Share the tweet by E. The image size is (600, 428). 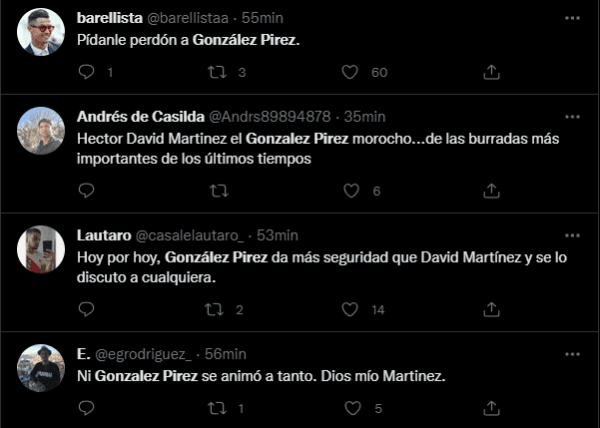pyautogui.click(x=491, y=408)
